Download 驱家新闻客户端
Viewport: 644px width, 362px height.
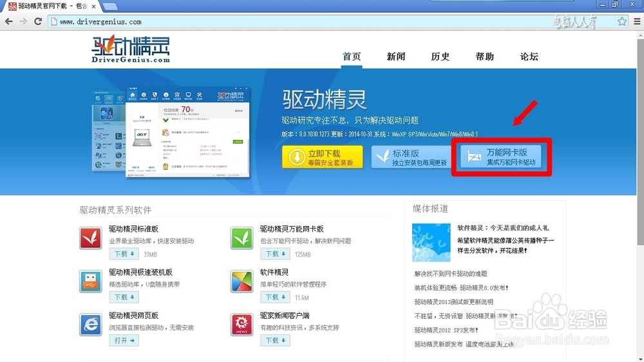coord(275,341)
